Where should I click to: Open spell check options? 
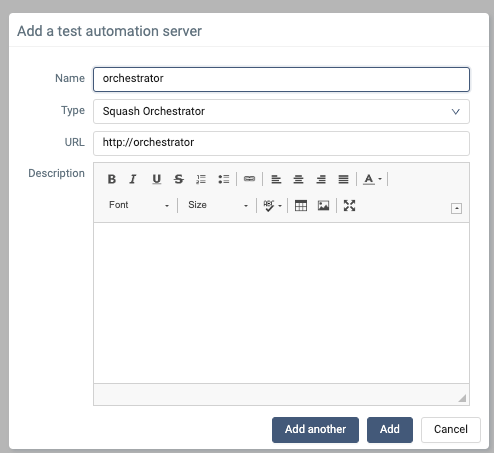[x=272, y=205]
